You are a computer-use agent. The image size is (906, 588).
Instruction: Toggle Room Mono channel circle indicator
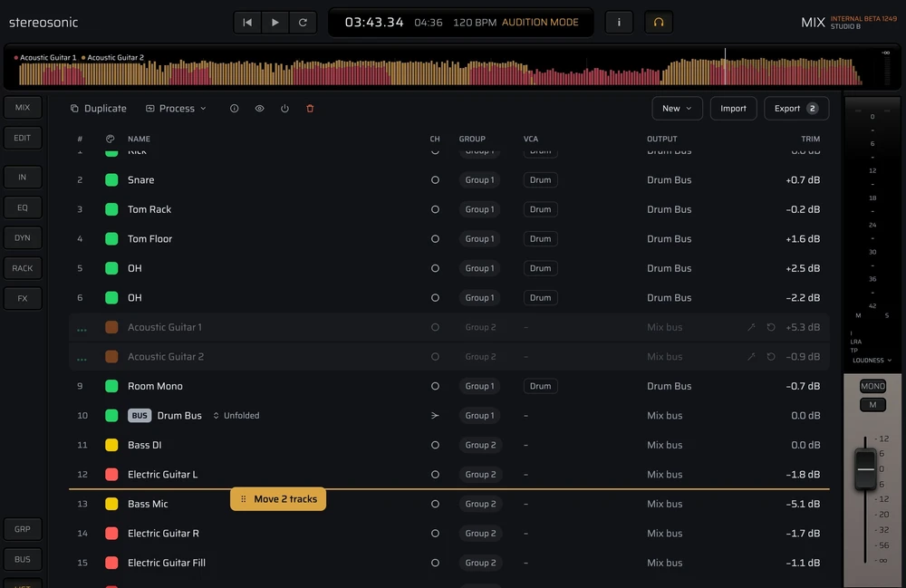[435, 386]
